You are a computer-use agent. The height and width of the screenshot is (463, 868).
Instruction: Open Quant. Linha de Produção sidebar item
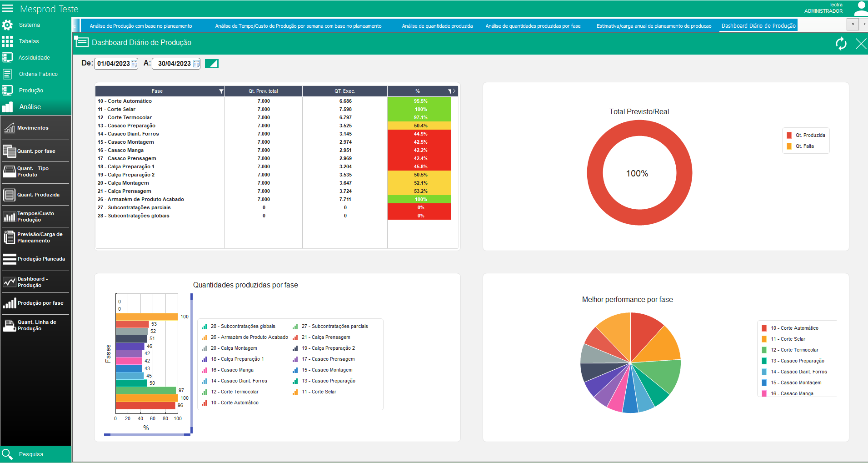(x=36, y=325)
